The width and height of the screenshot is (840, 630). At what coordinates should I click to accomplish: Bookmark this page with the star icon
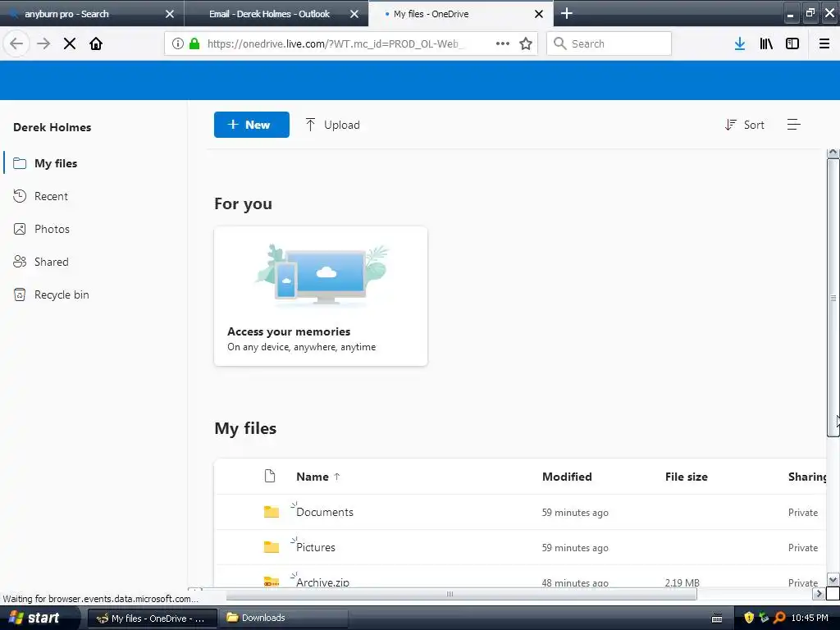(526, 44)
